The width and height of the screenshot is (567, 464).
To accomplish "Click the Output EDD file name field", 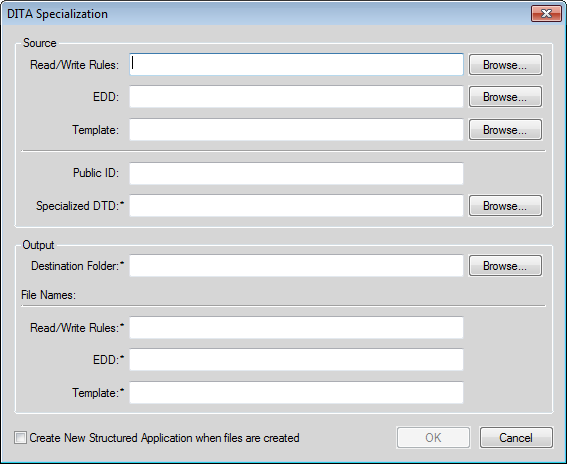I will pos(296,359).
